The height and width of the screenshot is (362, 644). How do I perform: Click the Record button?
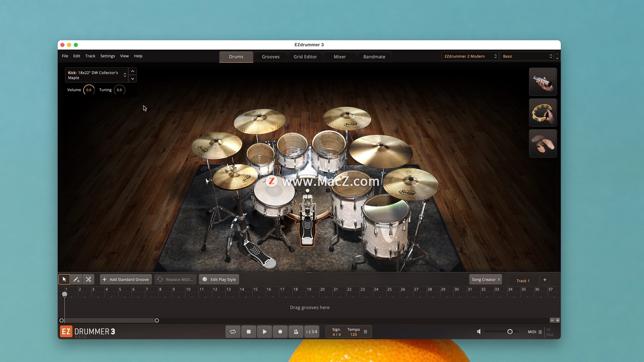[x=280, y=331]
